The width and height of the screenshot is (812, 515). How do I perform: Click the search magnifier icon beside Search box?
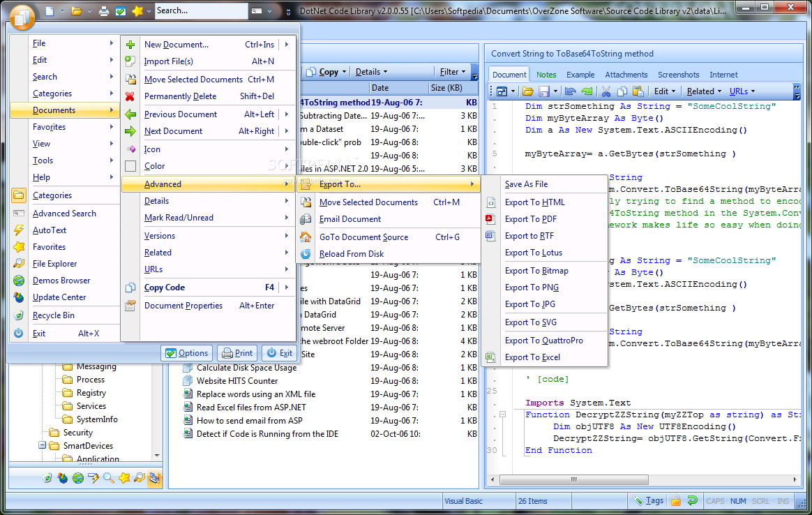tap(256, 11)
